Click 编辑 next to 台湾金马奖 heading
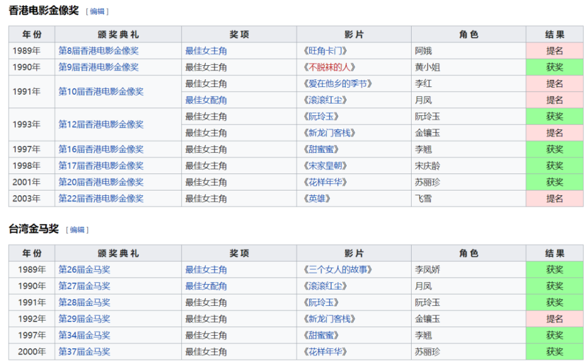 click(77, 230)
